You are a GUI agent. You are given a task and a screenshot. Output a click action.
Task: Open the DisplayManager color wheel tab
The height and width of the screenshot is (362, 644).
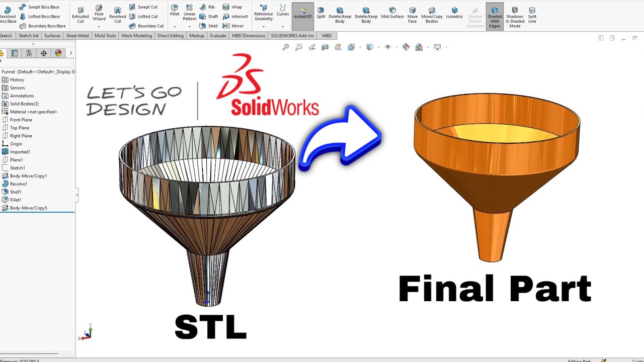click(x=58, y=53)
